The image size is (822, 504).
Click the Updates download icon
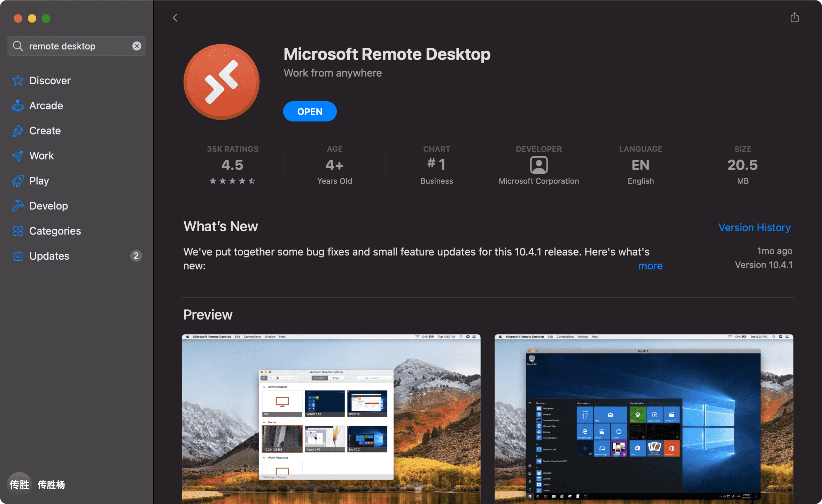pos(18,256)
